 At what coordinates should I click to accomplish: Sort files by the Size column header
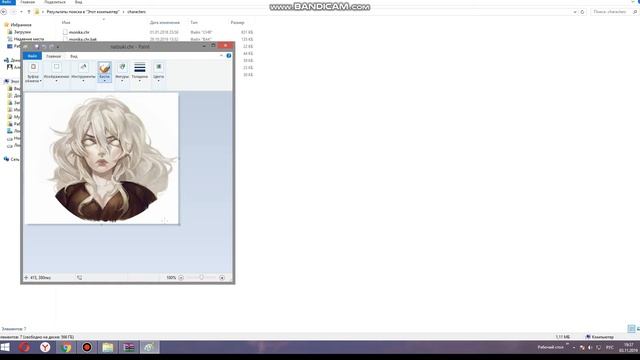238,22
